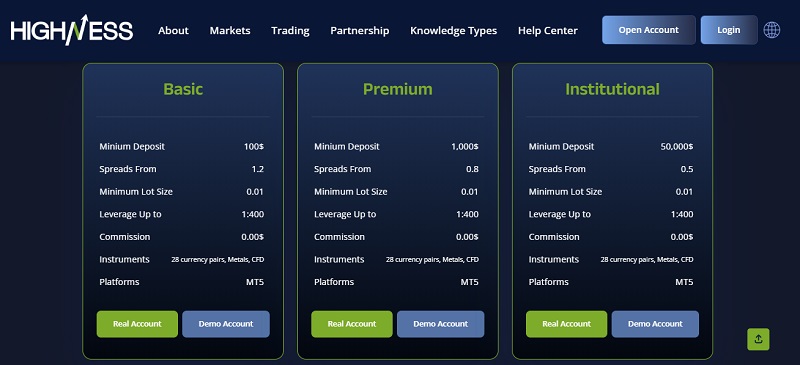Click the 1,000$ minimum deposit value
Viewport: 800px width, 365px height.
[465, 147]
